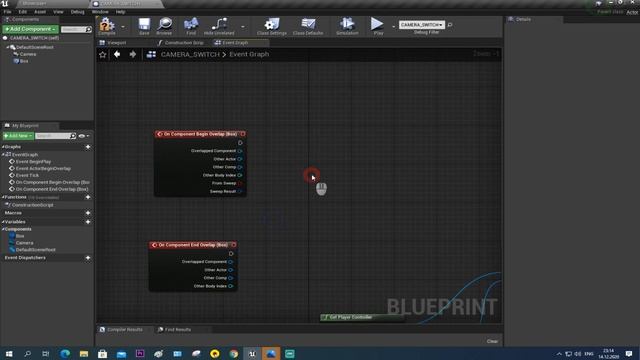Select the Box component in the tree
The height and width of the screenshot is (360, 640).
pyautogui.click(x=21, y=61)
